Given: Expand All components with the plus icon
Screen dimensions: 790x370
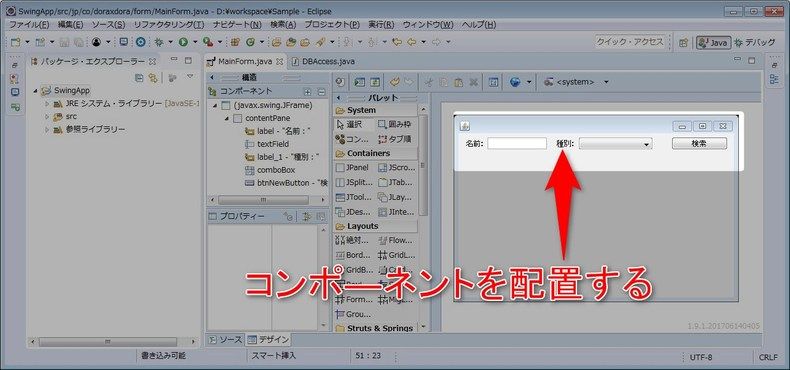Looking at the screenshot, I should 308,92.
